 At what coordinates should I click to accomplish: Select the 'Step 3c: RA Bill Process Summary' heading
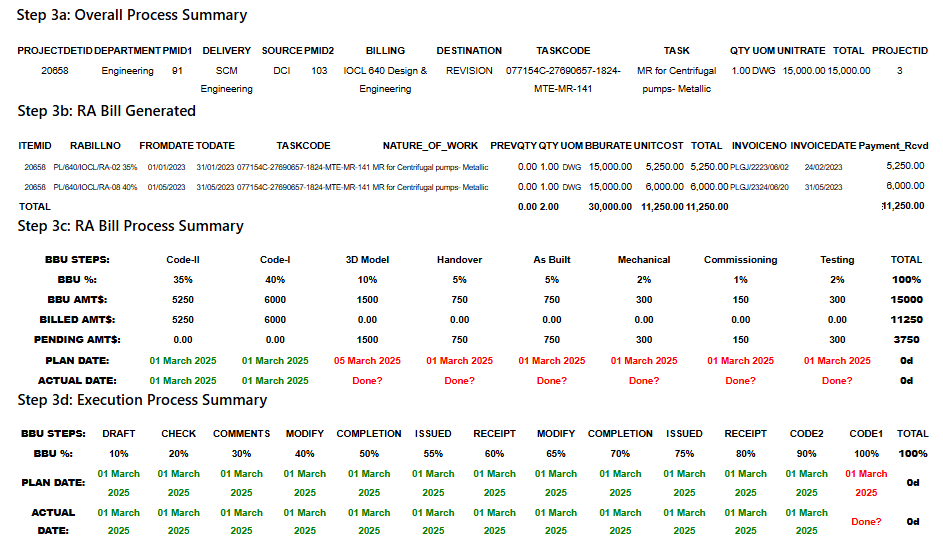(x=130, y=226)
